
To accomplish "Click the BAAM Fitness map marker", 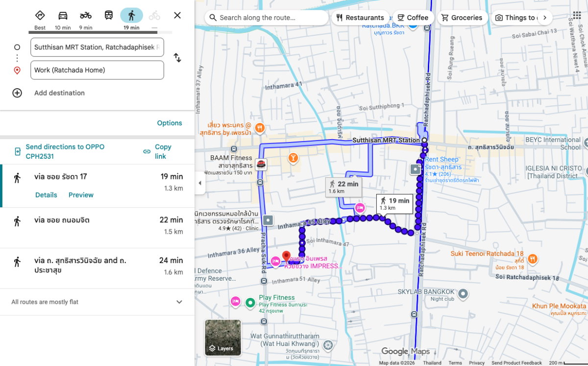I will coord(262,164).
